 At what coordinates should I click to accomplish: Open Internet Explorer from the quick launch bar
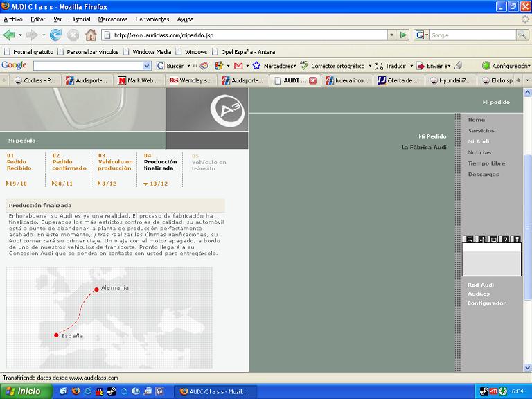(87, 391)
